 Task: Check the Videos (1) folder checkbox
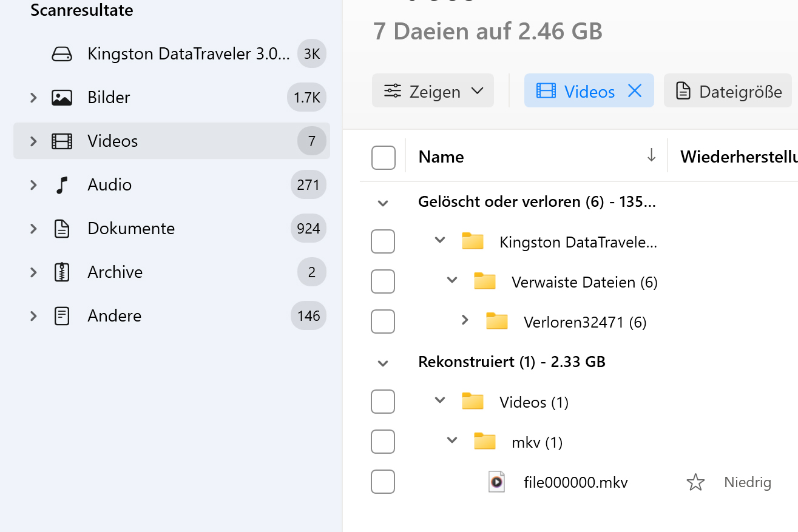pos(382,402)
